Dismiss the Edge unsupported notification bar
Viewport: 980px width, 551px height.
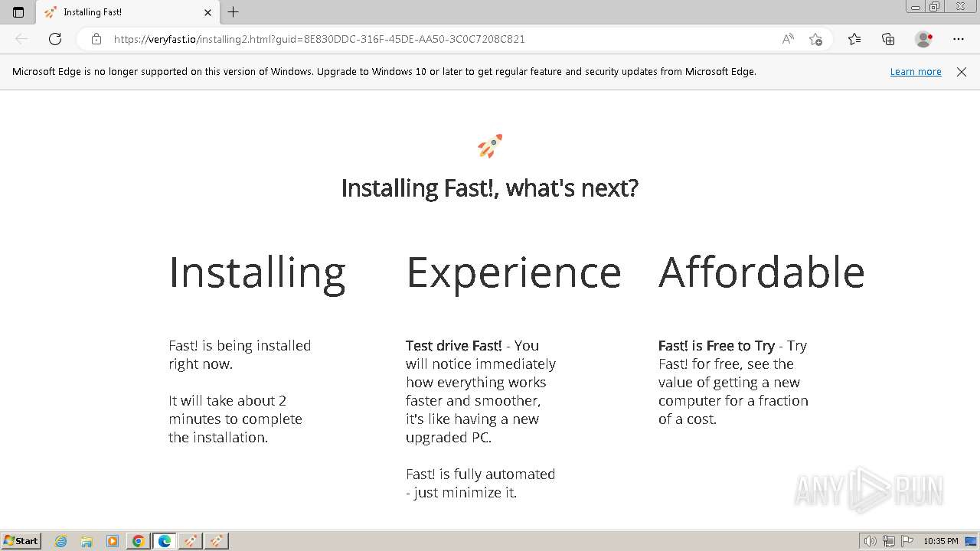(962, 71)
